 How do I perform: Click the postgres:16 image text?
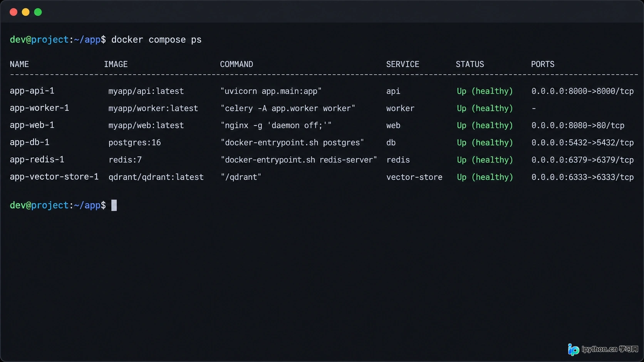click(135, 143)
